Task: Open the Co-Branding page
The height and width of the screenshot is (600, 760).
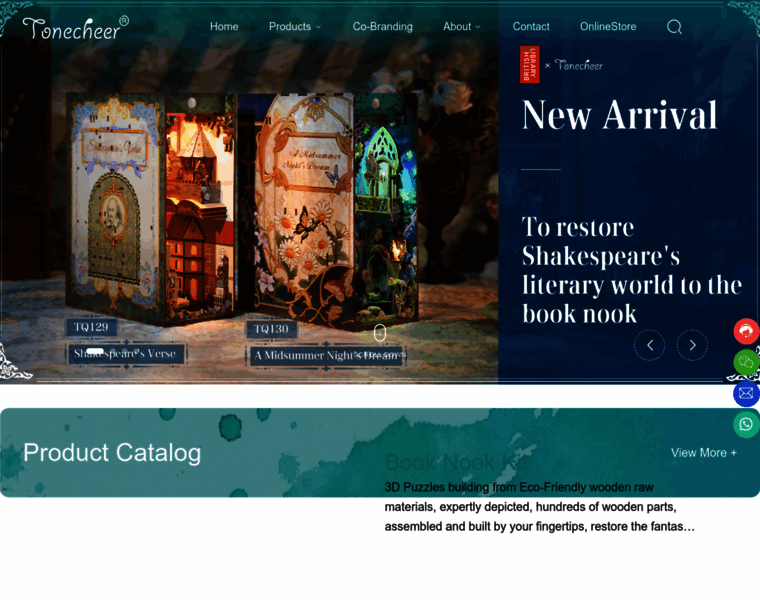Action: pos(382,27)
